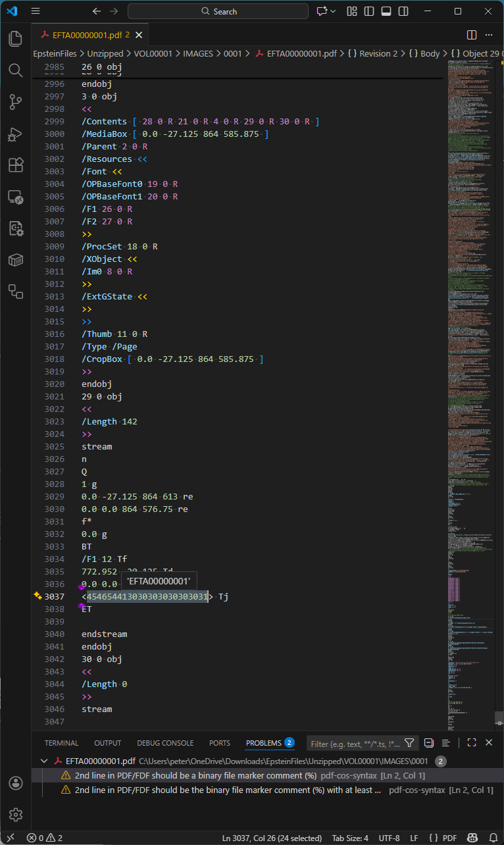
Task: Switch to the DEBUG CONSOLE tab
Action: click(x=165, y=743)
